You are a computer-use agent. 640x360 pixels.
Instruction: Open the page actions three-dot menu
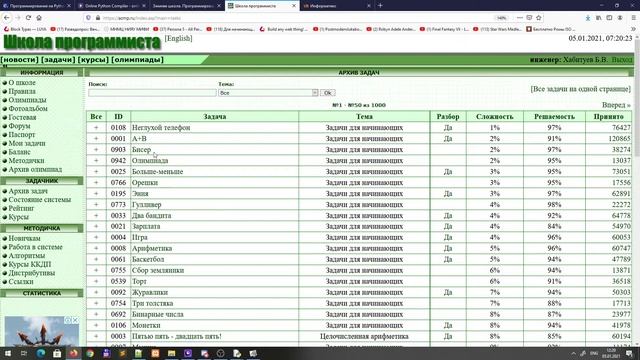(519, 18)
